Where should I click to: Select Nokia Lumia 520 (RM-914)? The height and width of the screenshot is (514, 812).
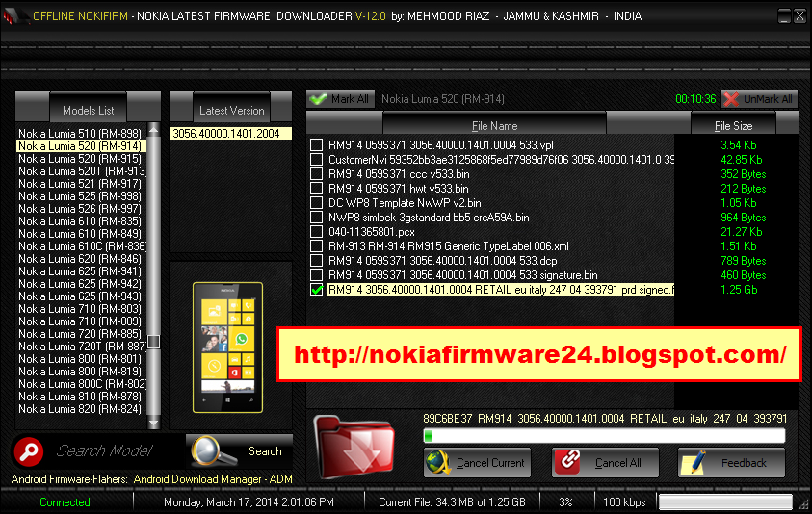(x=80, y=146)
